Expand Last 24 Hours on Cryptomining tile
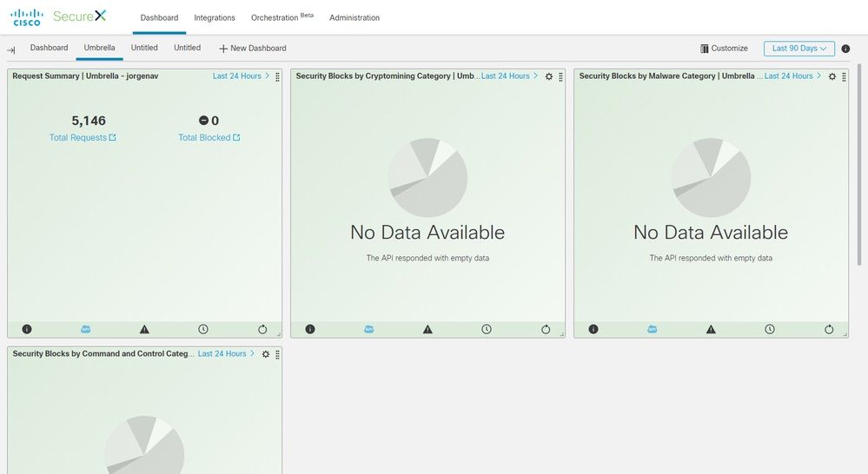The height and width of the screenshot is (474, 868). tap(509, 76)
